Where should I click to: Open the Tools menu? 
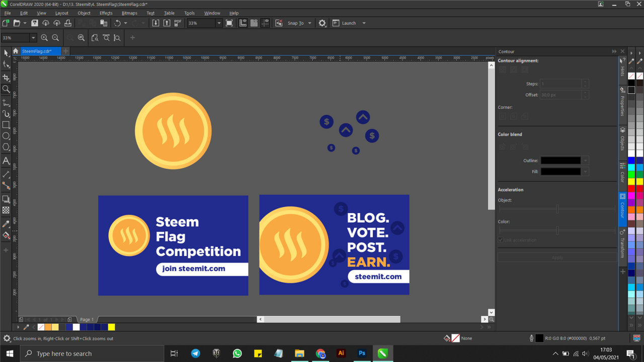(x=189, y=13)
